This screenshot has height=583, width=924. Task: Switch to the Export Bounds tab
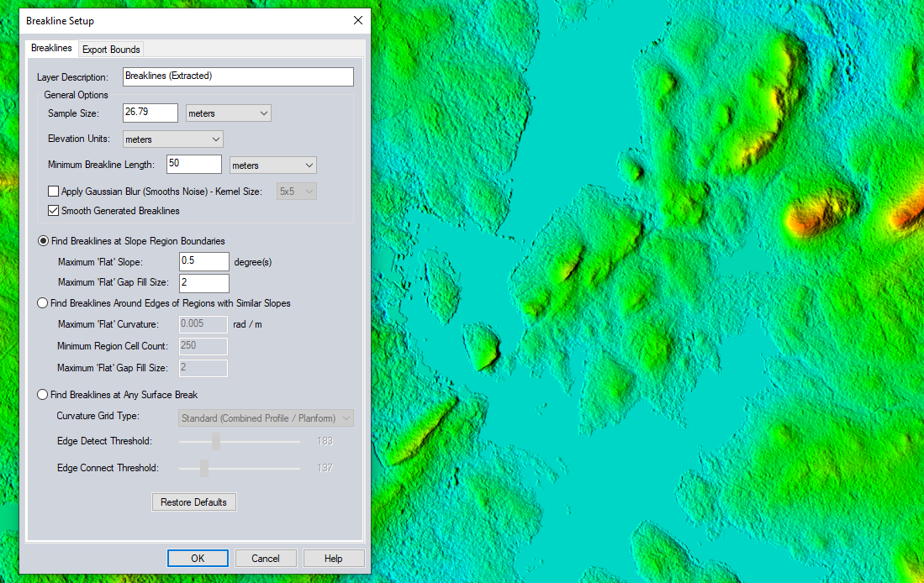click(x=111, y=50)
